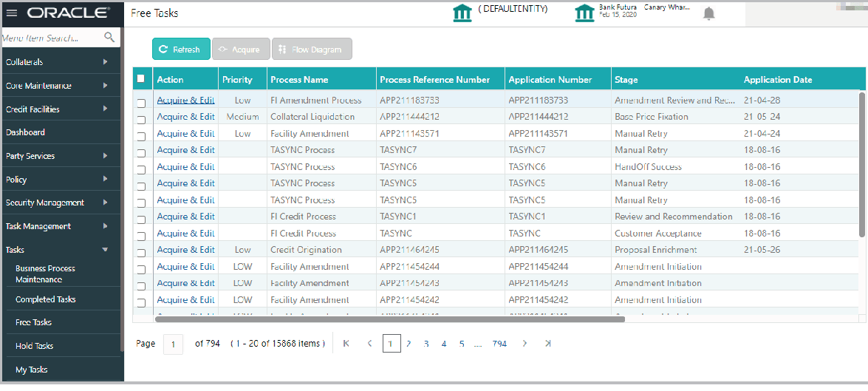
Task: Go to page 5
Action: click(x=462, y=344)
